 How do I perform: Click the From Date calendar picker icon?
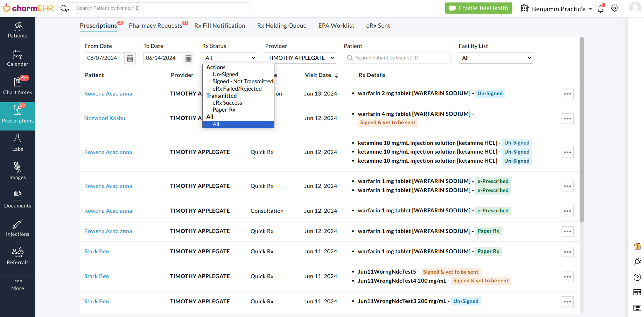(x=130, y=58)
